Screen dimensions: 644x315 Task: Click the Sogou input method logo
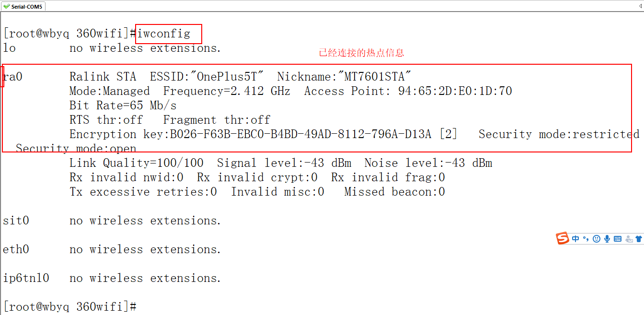pos(563,238)
